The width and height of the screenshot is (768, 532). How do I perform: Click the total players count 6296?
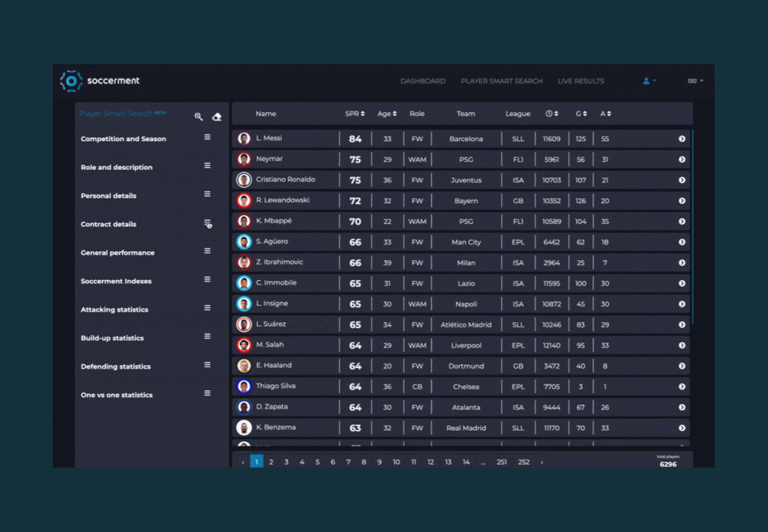pyautogui.click(x=668, y=464)
